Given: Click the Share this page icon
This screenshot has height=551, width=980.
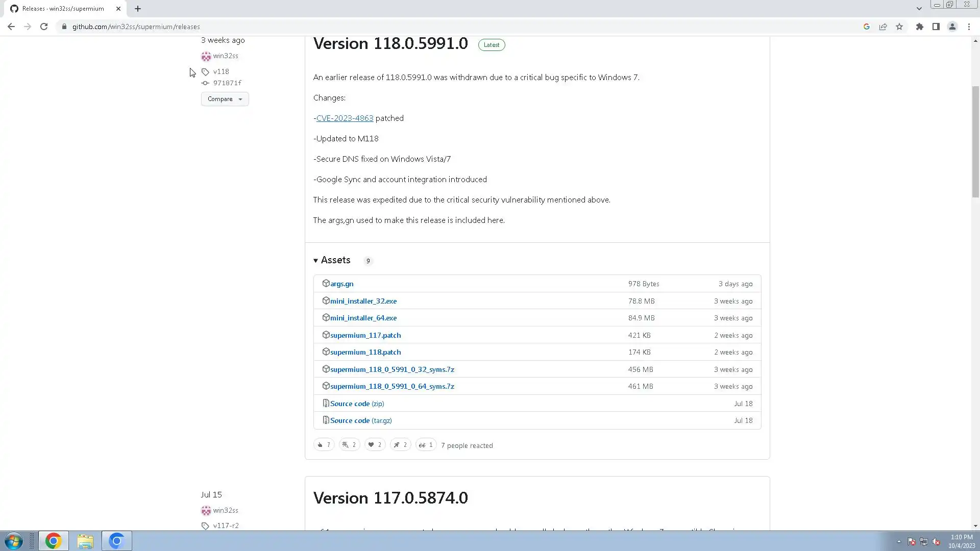Looking at the screenshot, I should tap(883, 27).
